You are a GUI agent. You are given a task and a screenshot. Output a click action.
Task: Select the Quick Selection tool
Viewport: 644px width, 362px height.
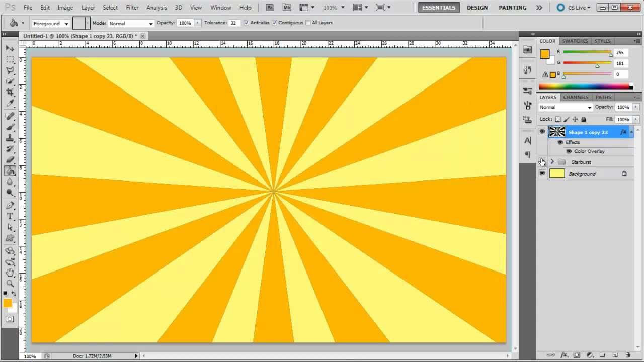10,81
